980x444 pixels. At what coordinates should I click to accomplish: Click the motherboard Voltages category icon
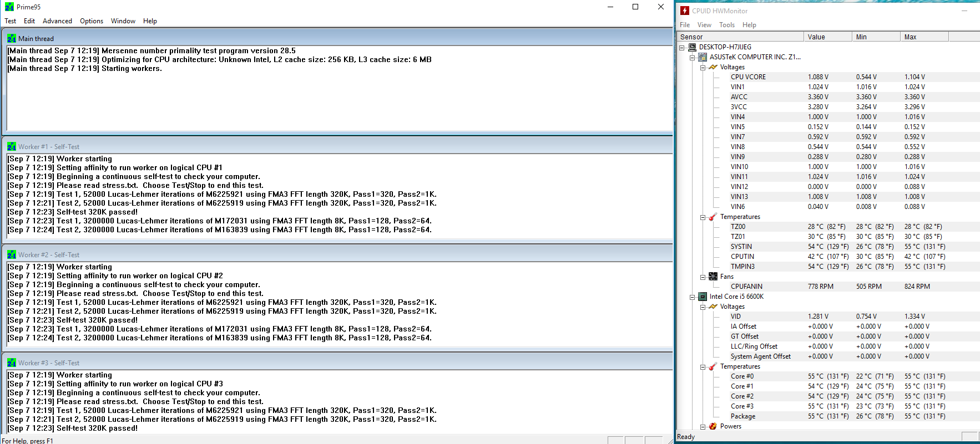point(713,67)
